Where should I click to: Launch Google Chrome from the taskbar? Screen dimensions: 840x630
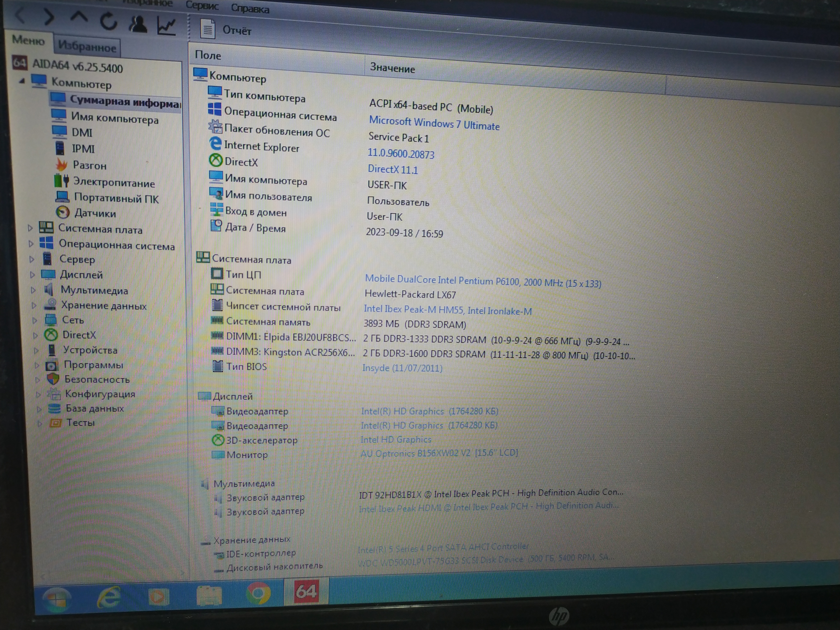[258, 593]
